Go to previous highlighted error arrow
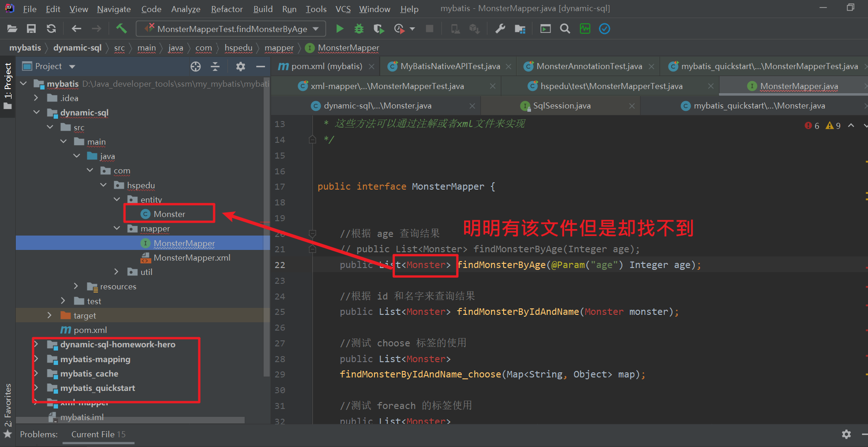 [851, 125]
